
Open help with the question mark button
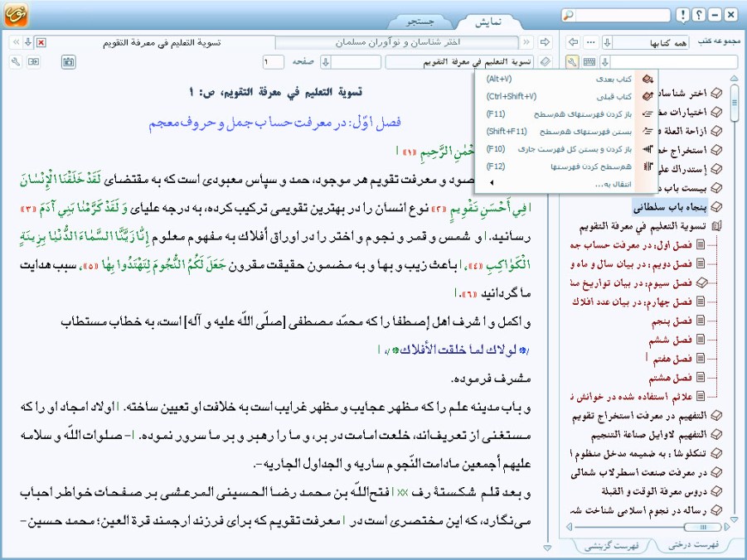(698, 15)
